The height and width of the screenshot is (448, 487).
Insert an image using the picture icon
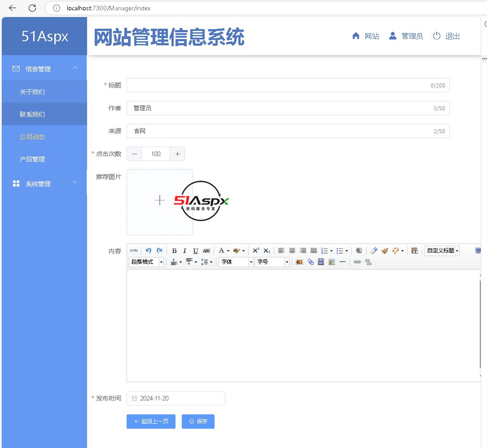click(x=299, y=262)
